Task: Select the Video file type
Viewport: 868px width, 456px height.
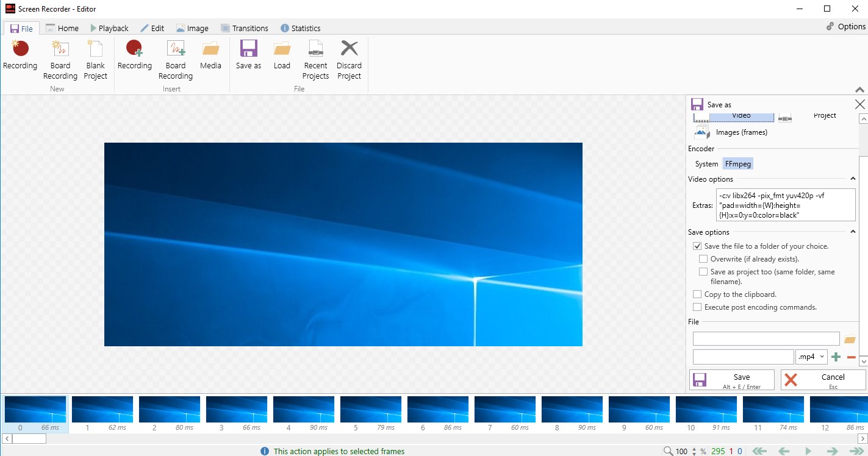Action: [x=734, y=116]
